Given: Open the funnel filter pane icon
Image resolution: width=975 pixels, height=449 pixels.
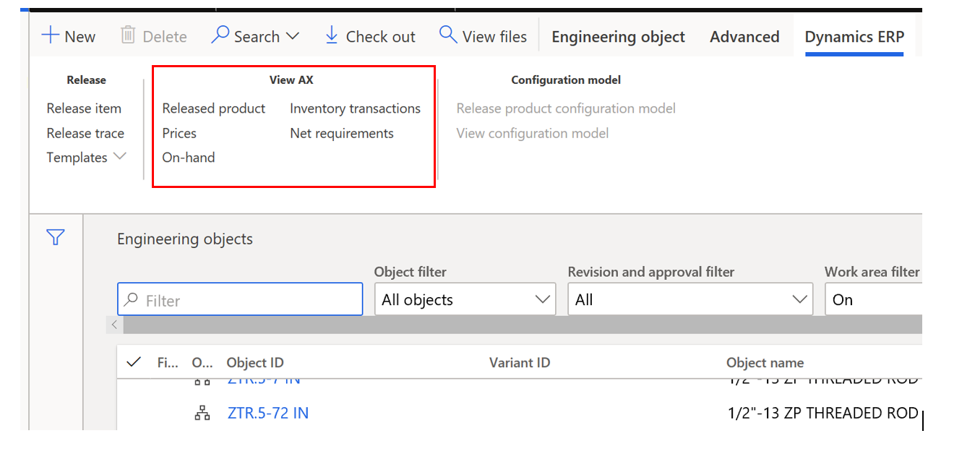Looking at the screenshot, I should 56,237.
